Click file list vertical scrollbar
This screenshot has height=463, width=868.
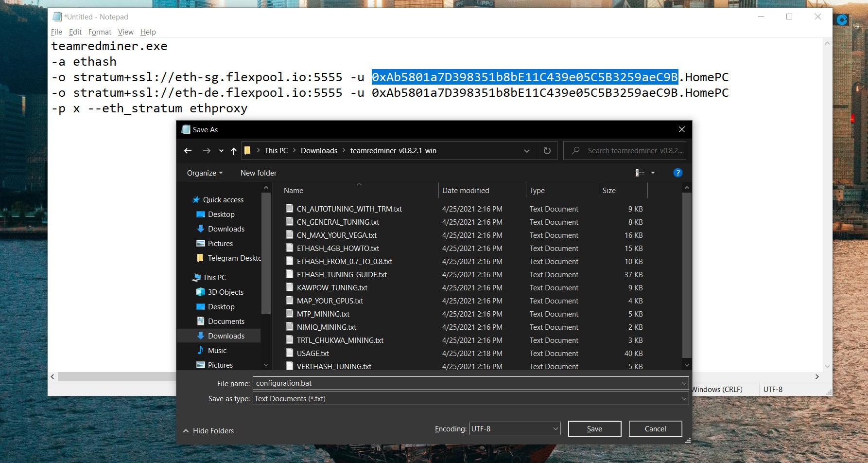tap(686, 276)
